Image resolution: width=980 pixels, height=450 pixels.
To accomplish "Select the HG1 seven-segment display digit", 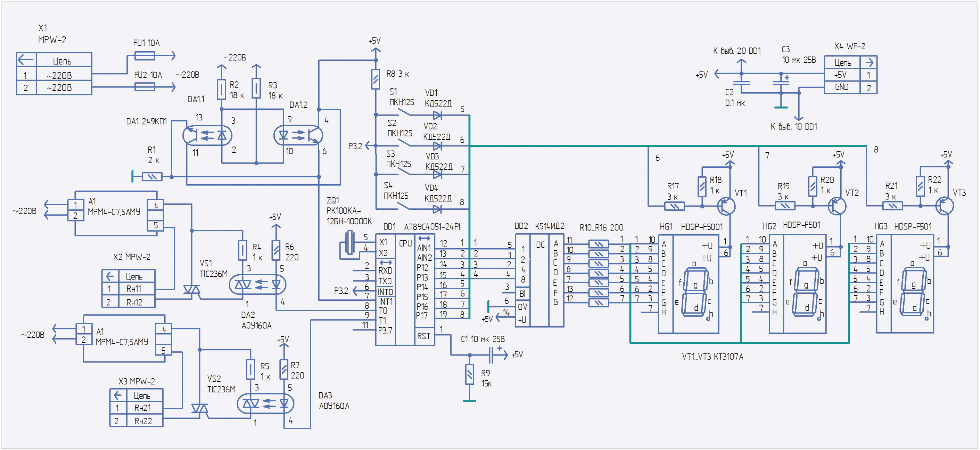I will (x=695, y=292).
